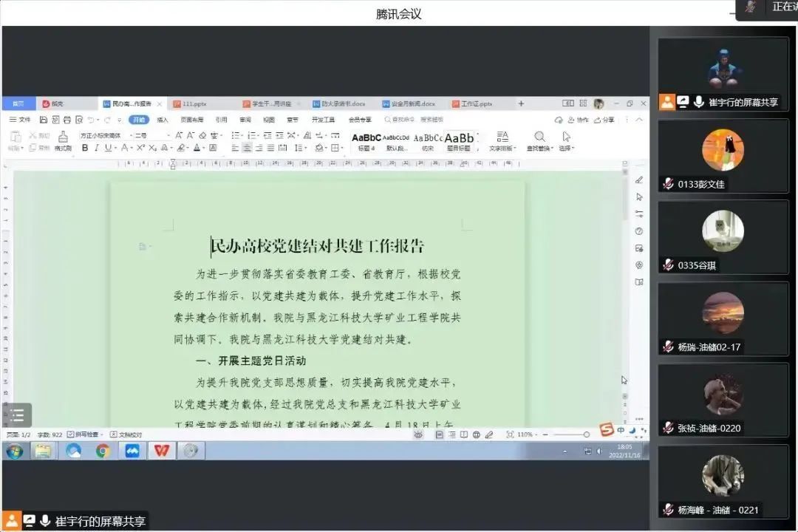Unmute 0133彭文佳's microphone icon
The height and width of the screenshot is (532, 798).
[668, 184]
